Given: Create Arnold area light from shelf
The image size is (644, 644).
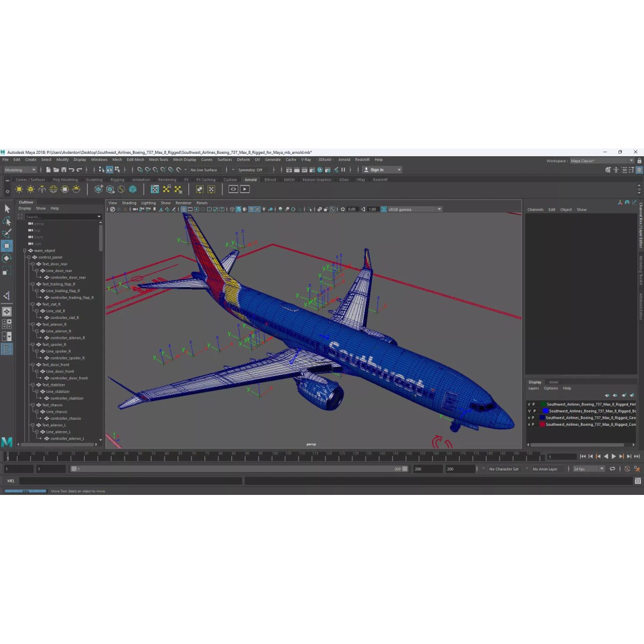Looking at the screenshot, I should 19,190.
